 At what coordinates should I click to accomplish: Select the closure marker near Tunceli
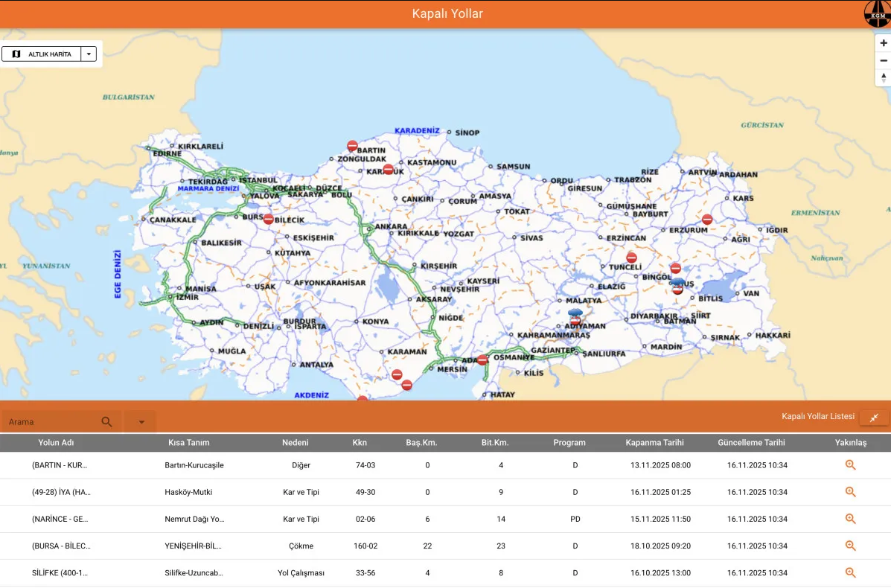coord(631,258)
